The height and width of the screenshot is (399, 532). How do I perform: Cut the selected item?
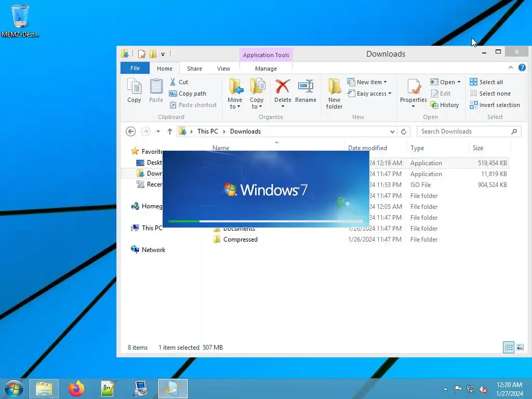click(179, 82)
